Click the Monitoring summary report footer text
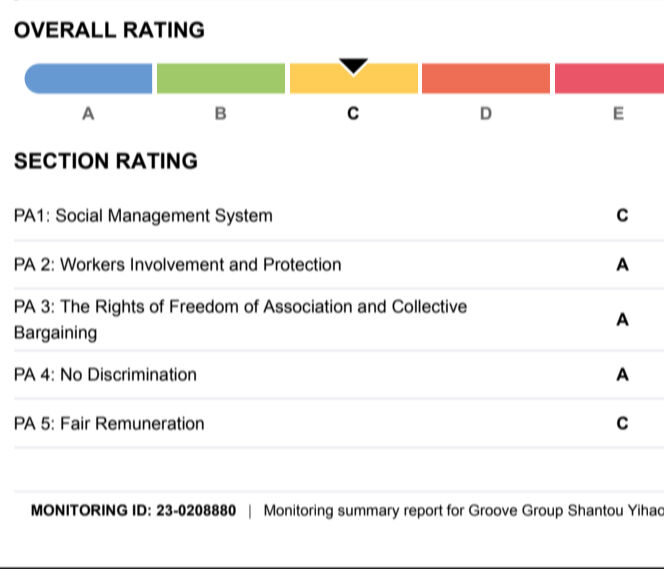The image size is (664, 569). coord(462,511)
